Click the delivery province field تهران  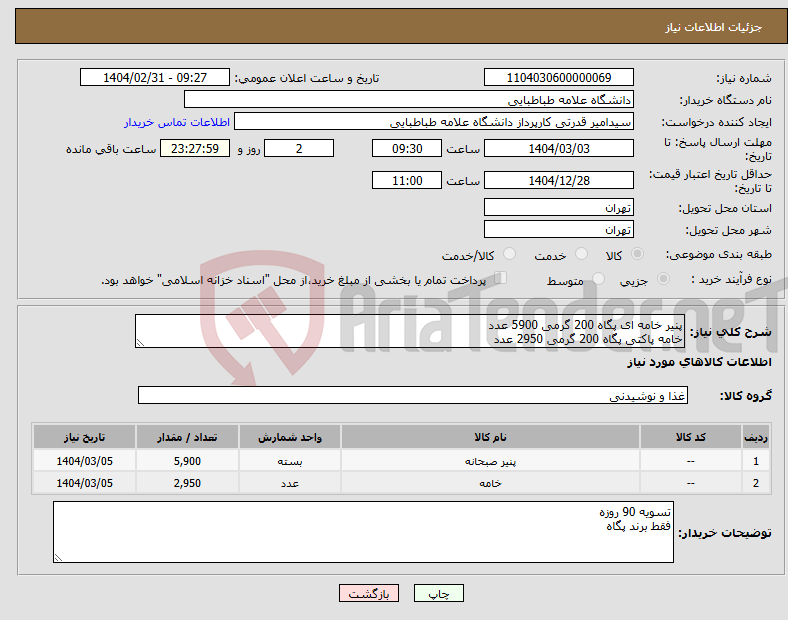559,207
